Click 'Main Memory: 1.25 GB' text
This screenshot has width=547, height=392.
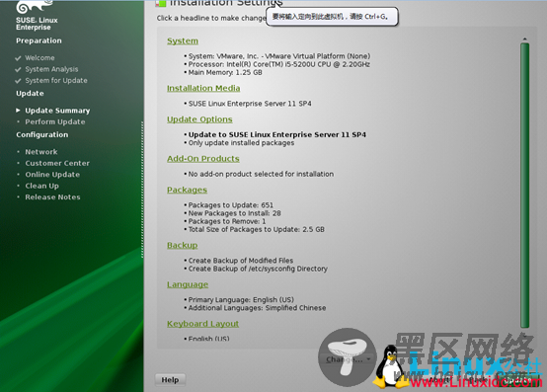(225, 72)
